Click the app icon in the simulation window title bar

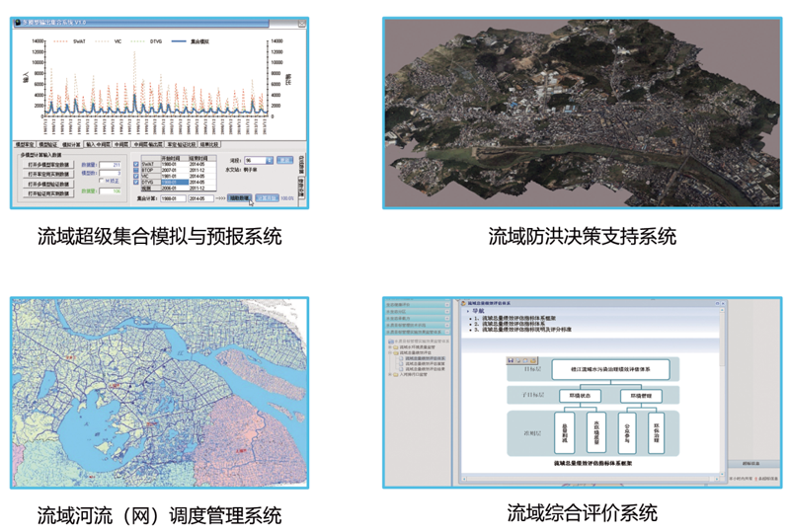pyautogui.click(x=19, y=23)
